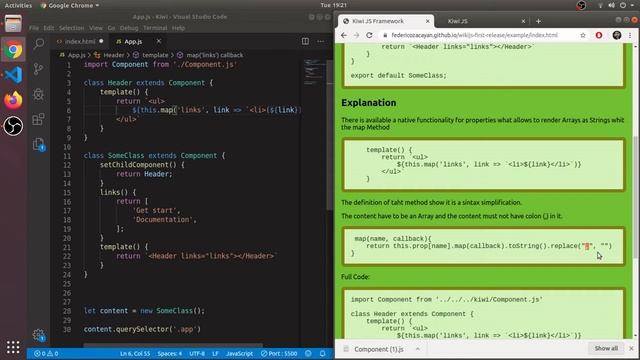This screenshot has width=640, height=360.
Task: Open the Selection menu in VS Code
Action: pyautogui.click(x=71, y=28)
